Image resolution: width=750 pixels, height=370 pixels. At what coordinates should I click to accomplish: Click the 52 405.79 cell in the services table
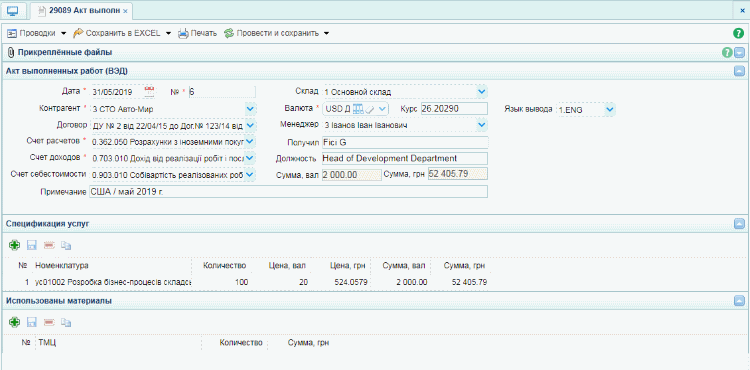click(469, 283)
